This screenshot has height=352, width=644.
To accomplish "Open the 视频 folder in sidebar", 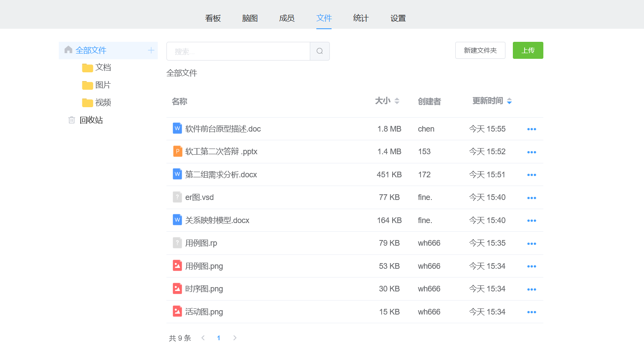I will tap(103, 102).
